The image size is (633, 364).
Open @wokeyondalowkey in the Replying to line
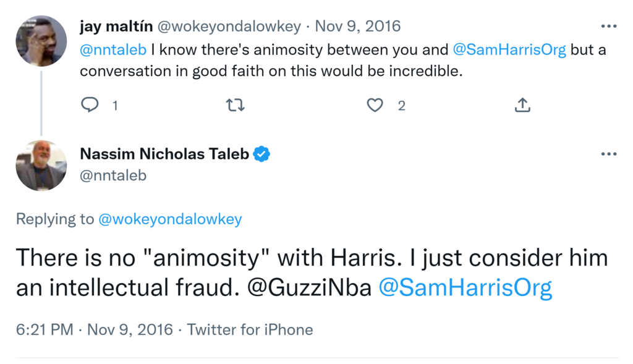tap(170, 219)
